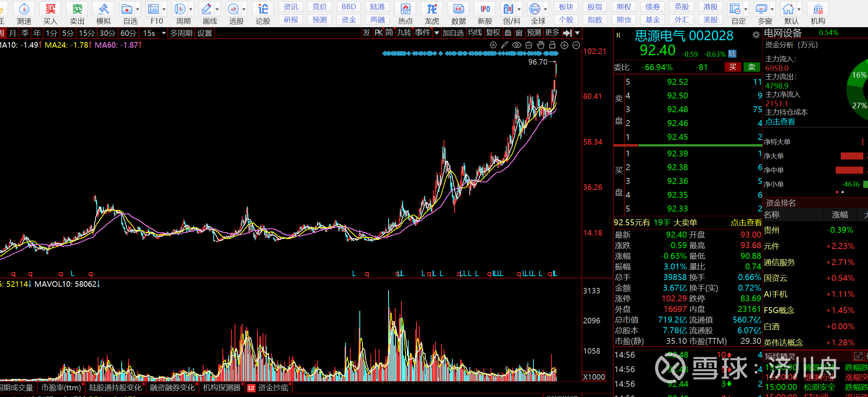868x397 pixels.
Task: Click the 周期 period clock icon
Action: 180,9
